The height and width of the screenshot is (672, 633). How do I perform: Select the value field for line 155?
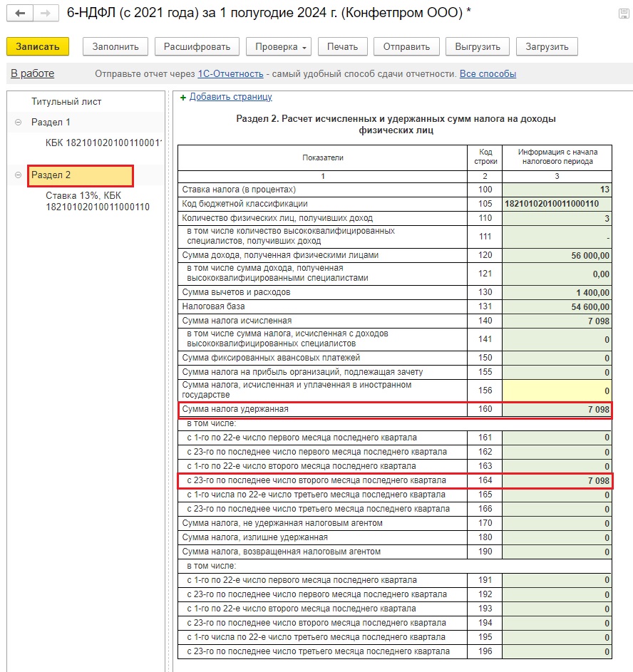[557, 373]
